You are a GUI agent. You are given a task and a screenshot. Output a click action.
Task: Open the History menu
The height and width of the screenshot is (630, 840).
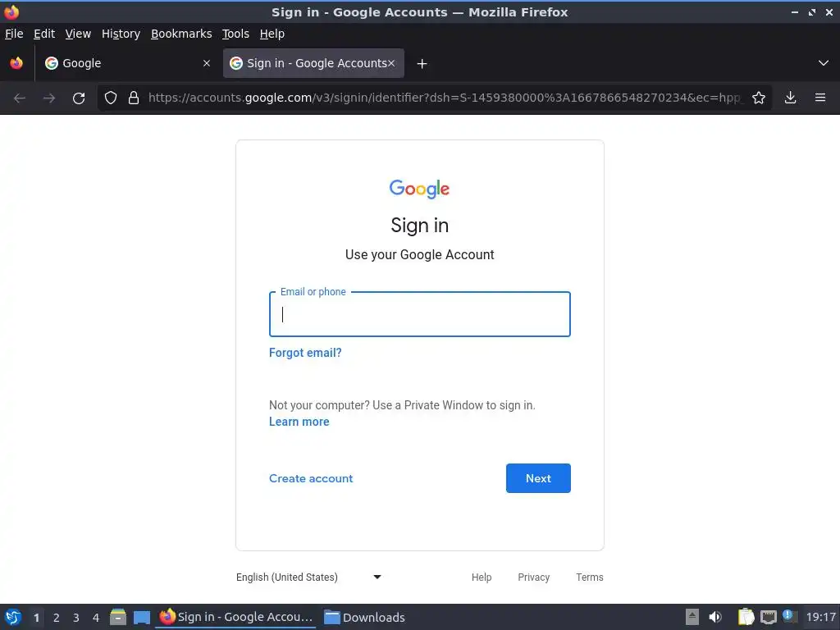point(121,34)
